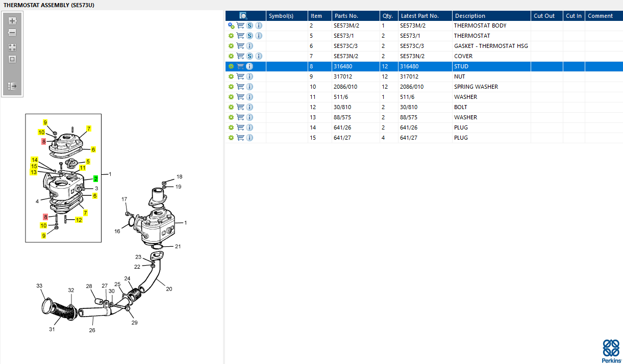Click the Cut Out column header

(x=547, y=16)
